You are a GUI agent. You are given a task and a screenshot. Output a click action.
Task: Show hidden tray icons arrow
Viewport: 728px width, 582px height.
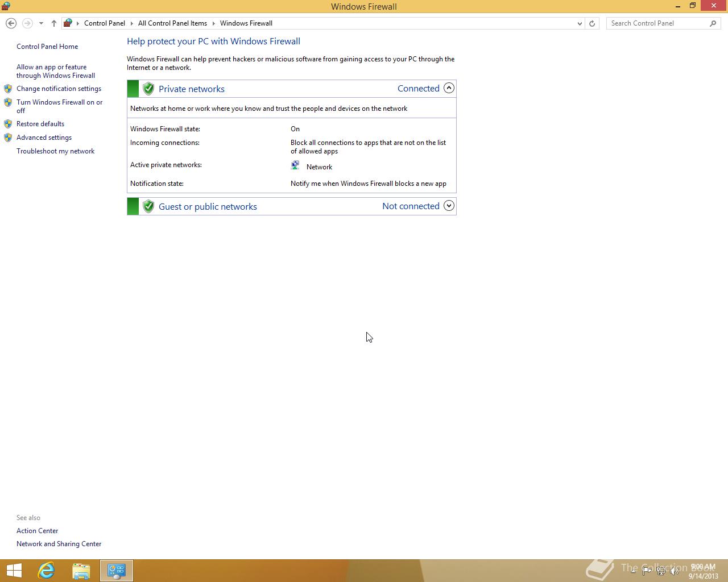click(x=633, y=571)
